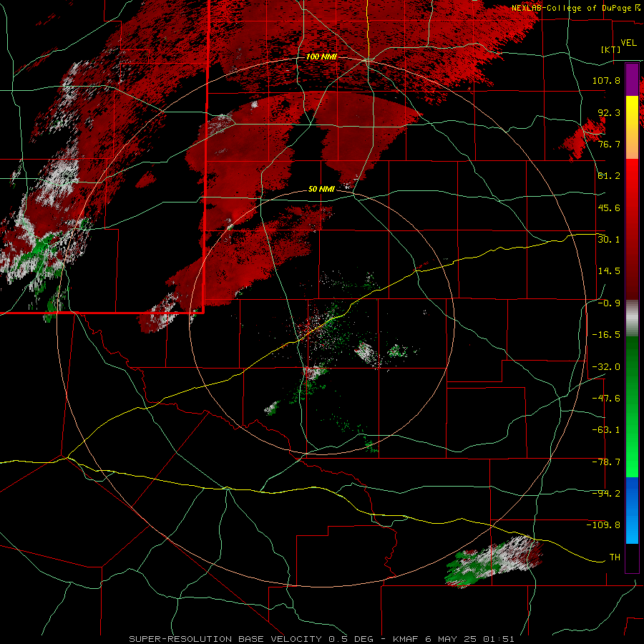
Task: Click the -0.9 velocity scale value
Action: pos(609,303)
